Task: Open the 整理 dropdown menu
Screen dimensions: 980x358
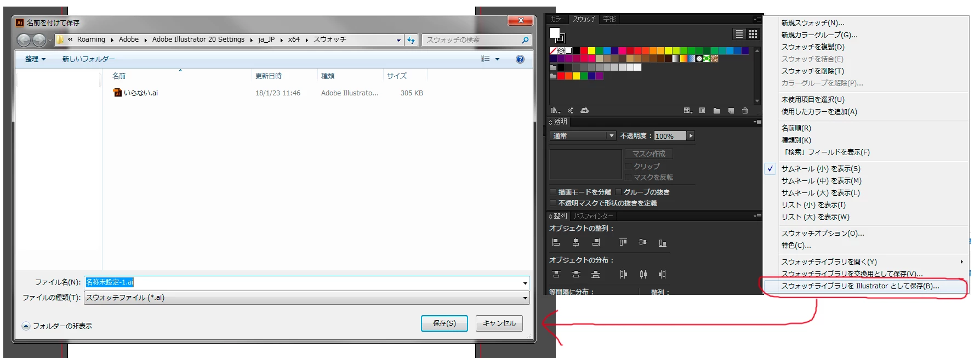Action: pyautogui.click(x=36, y=59)
